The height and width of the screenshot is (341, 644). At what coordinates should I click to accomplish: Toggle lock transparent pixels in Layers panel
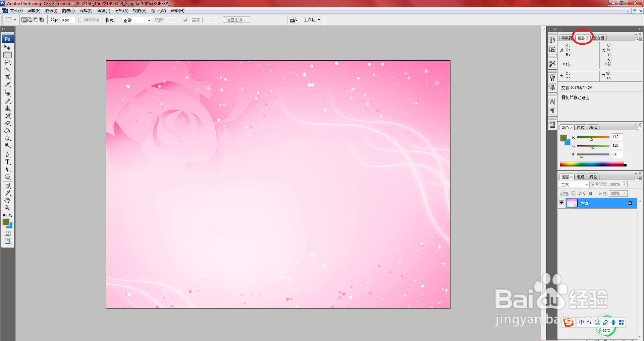[574, 193]
